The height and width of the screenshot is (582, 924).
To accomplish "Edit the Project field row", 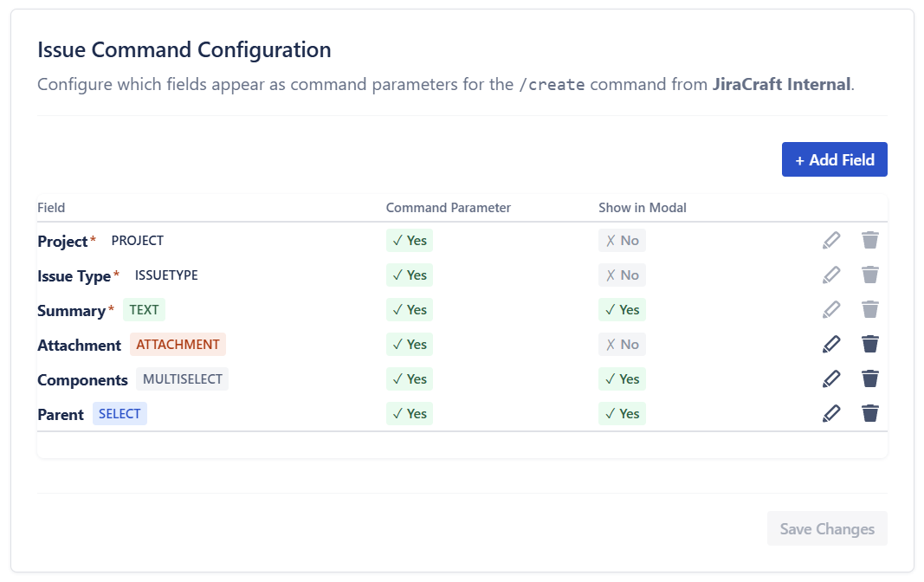I will [x=830, y=241].
